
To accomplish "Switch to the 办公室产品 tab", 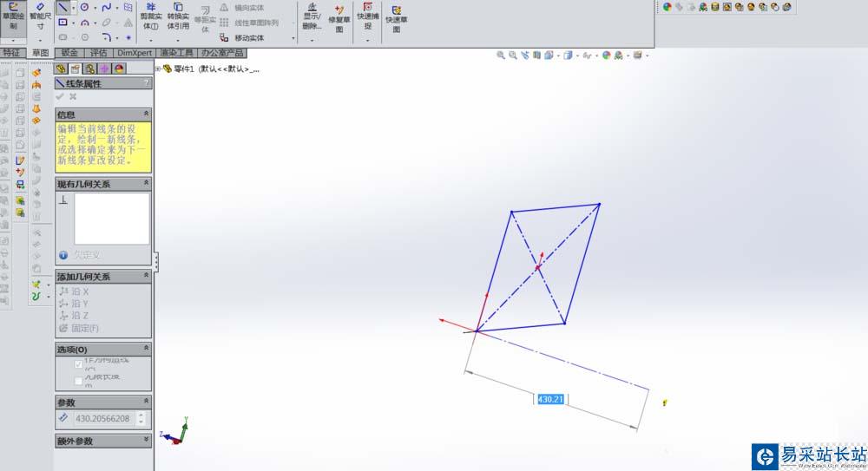I will (x=222, y=53).
